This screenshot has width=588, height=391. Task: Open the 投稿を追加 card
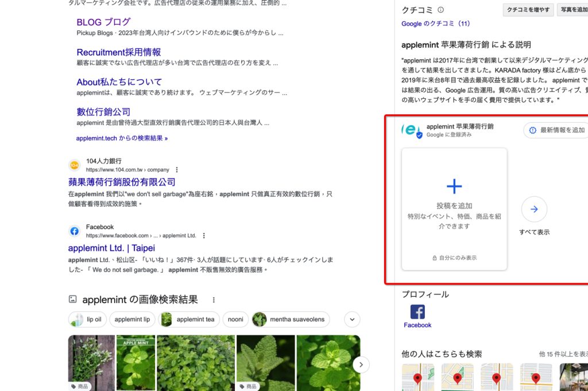tap(454, 209)
